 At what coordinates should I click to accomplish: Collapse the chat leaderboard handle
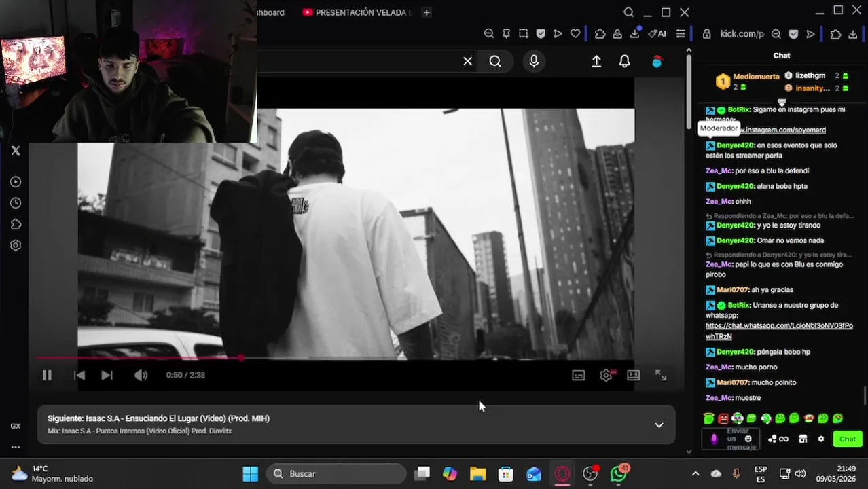point(782,103)
